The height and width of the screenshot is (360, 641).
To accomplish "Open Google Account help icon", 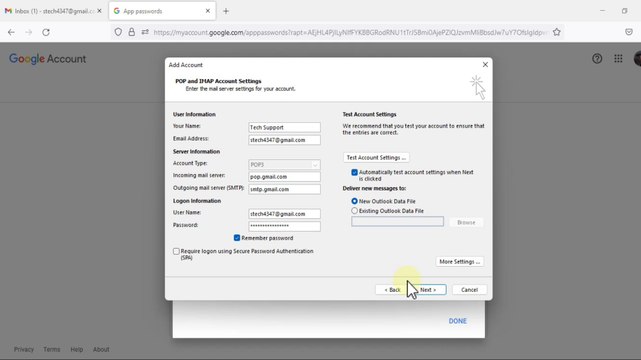I will [x=597, y=59].
